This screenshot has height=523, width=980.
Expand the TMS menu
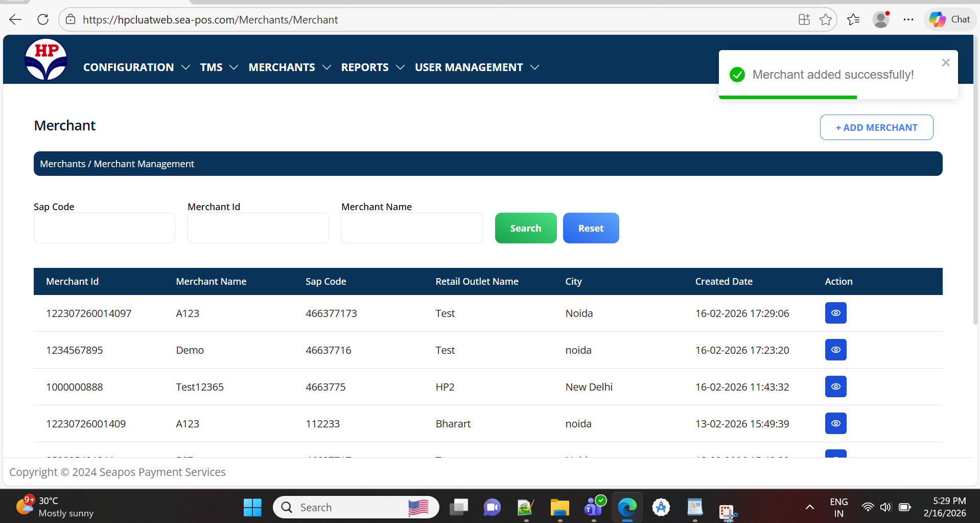point(219,67)
